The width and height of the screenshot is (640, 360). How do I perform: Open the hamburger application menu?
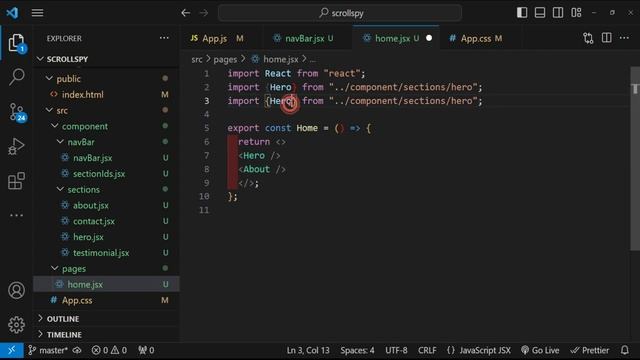pos(37,13)
